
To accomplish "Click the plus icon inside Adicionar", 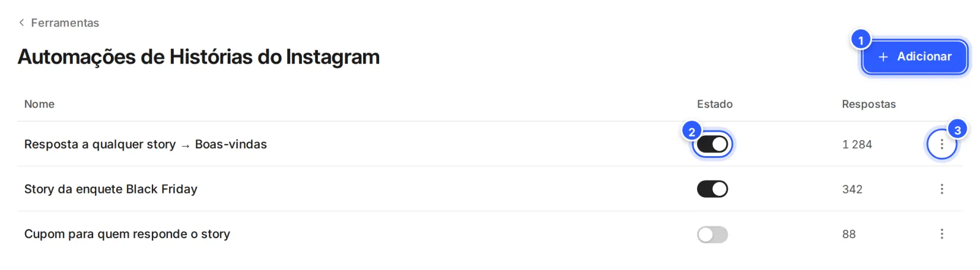I will click(883, 57).
